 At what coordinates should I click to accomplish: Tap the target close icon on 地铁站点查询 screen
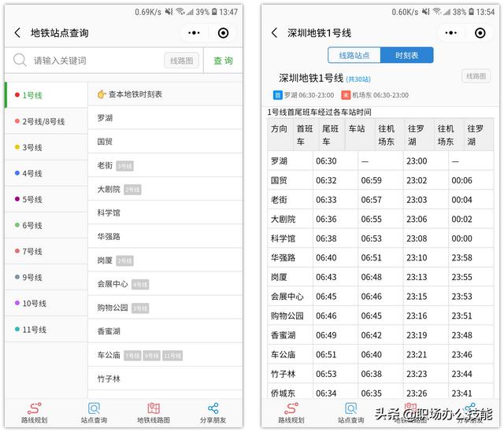[223, 33]
